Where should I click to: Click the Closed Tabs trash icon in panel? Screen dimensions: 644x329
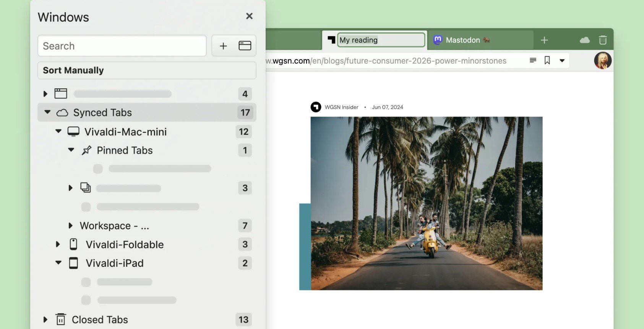[x=60, y=319]
